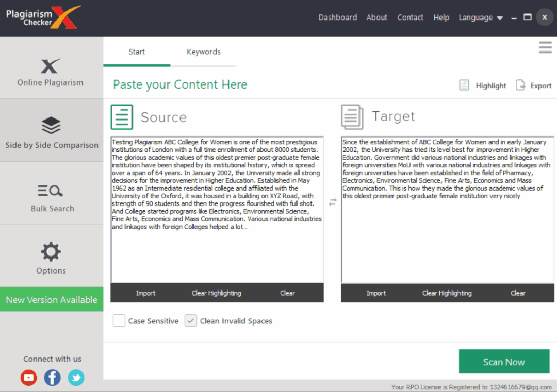Screen dimensions: 557x392
Task: Swap source and target with arrows icon
Action: tap(333, 202)
